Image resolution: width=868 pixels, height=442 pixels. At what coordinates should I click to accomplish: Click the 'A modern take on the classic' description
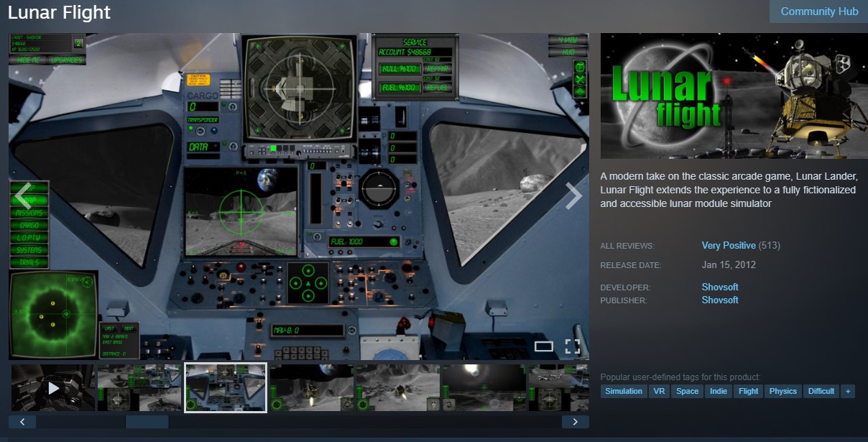tap(729, 190)
